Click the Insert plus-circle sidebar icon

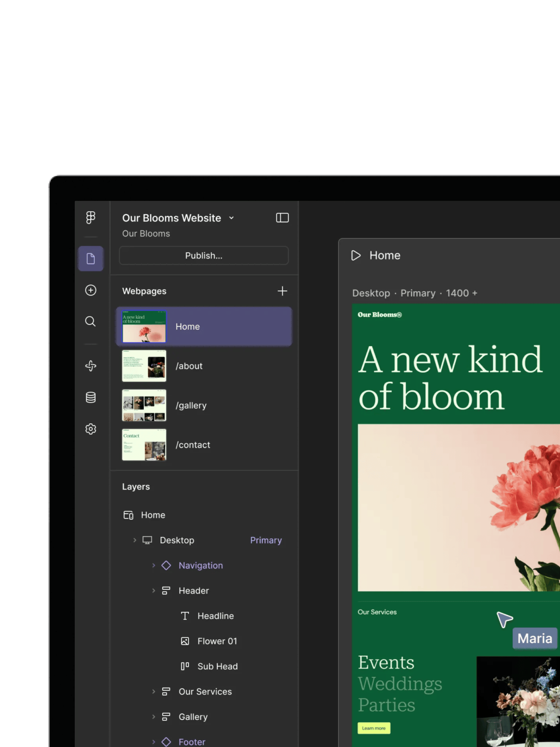click(x=90, y=290)
